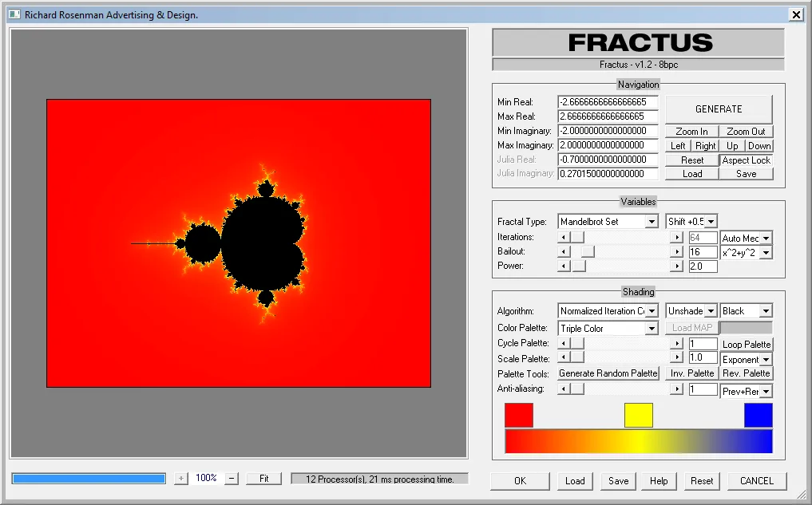The width and height of the screenshot is (812, 505).
Task: Click the plus icon to increase zoom percentage
Action: [181, 478]
